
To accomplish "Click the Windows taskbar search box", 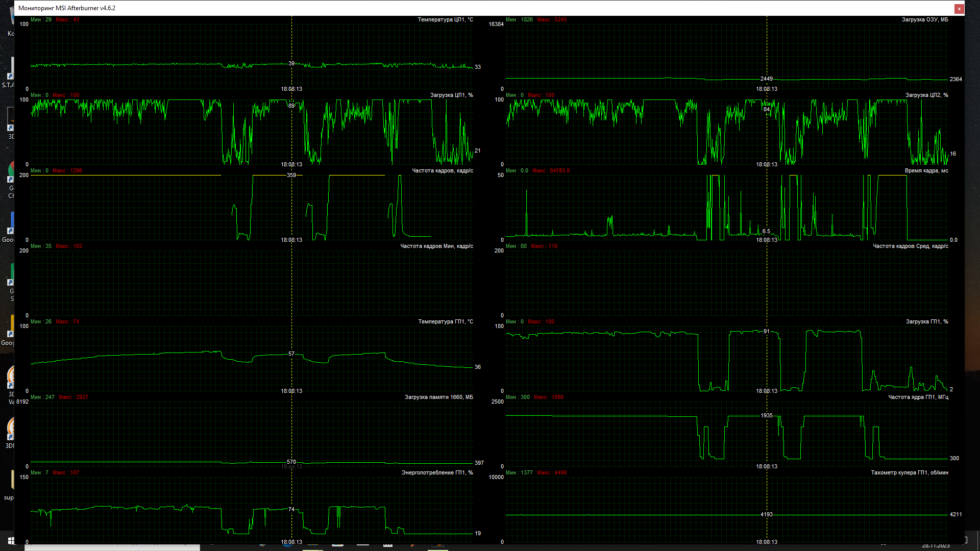I will [112, 547].
